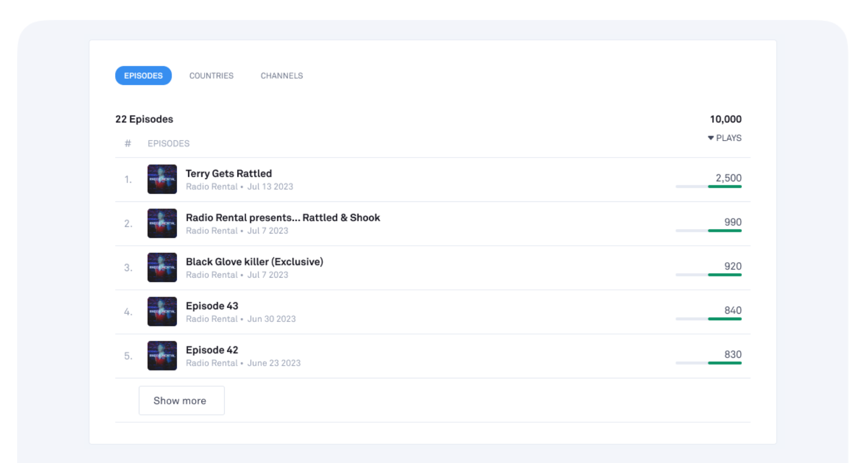This screenshot has height=463, width=868.
Task: Open Black Glove killer episode artwork
Action: click(x=162, y=268)
